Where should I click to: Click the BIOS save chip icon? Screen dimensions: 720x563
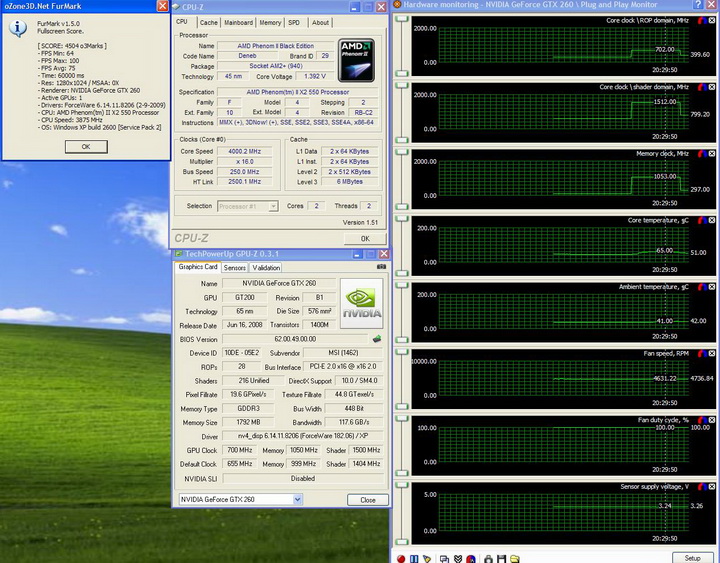377,339
